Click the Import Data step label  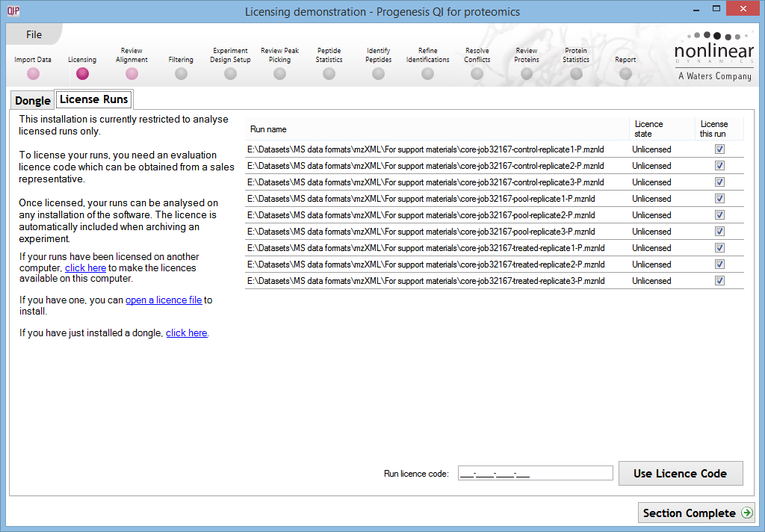click(33, 60)
